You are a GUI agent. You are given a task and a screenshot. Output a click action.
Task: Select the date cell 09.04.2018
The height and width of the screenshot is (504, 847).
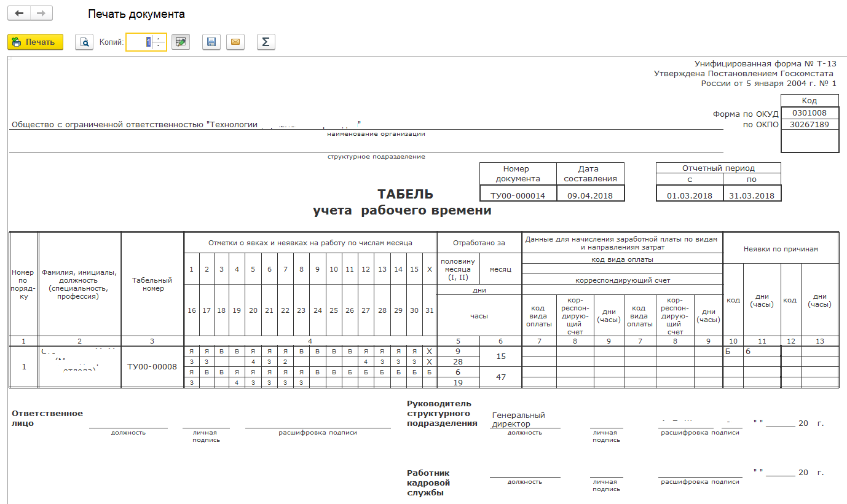(590, 195)
